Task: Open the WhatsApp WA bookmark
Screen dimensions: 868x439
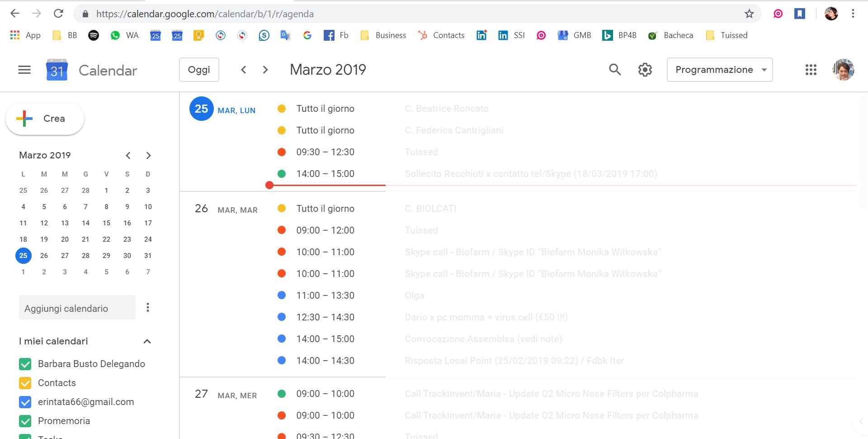Action: 124,35
